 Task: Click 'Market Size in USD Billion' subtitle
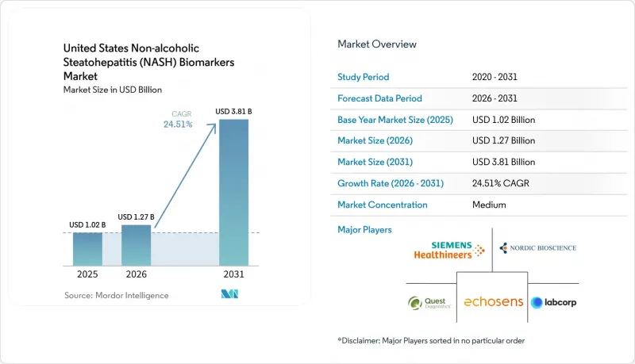(113, 90)
